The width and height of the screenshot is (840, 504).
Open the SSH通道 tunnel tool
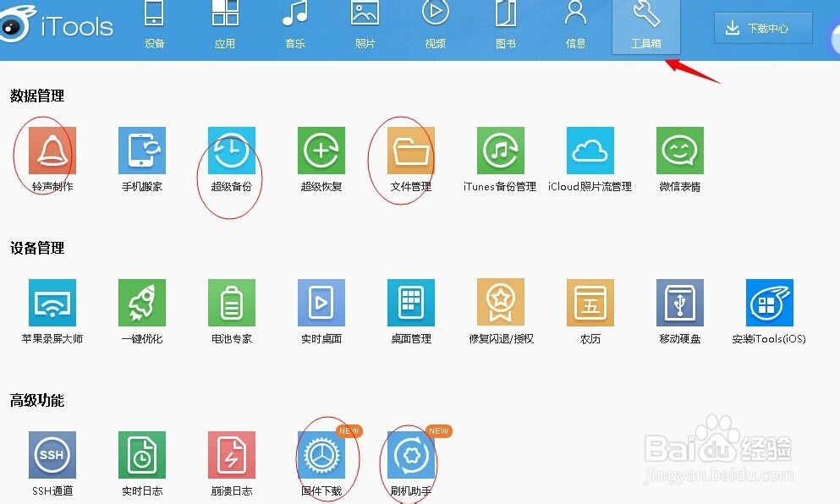52,455
